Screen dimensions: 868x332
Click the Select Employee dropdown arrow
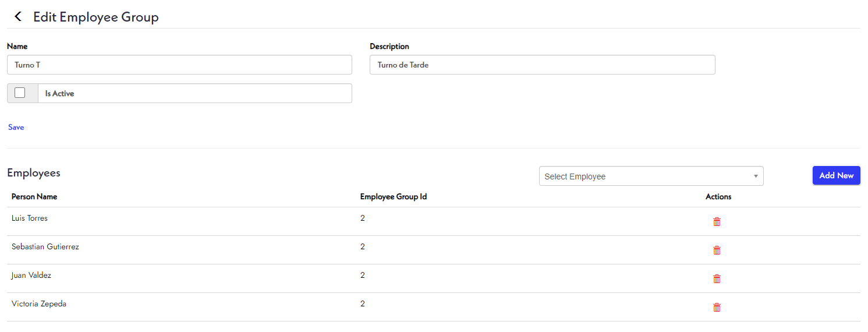[x=756, y=176]
